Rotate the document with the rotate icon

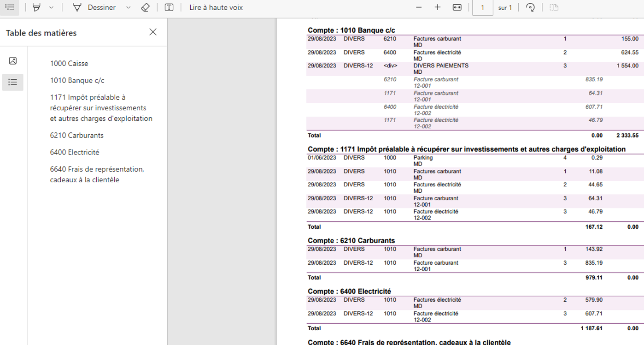point(530,7)
